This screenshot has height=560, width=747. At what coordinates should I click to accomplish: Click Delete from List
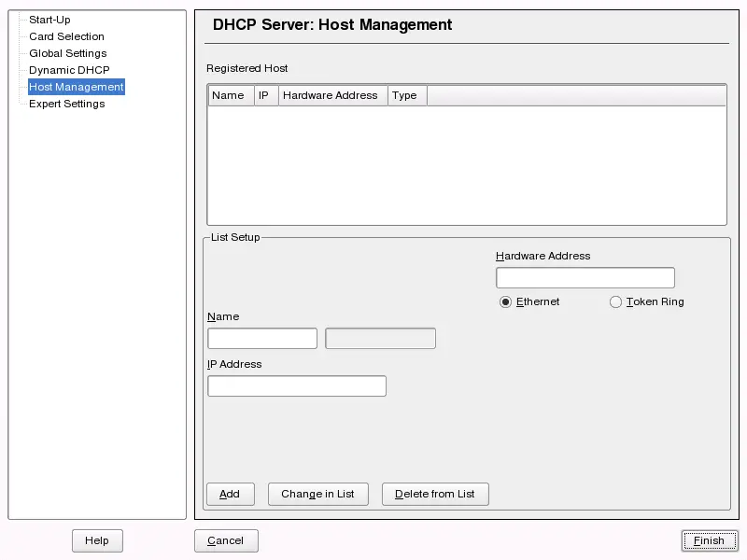coord(435,494)
